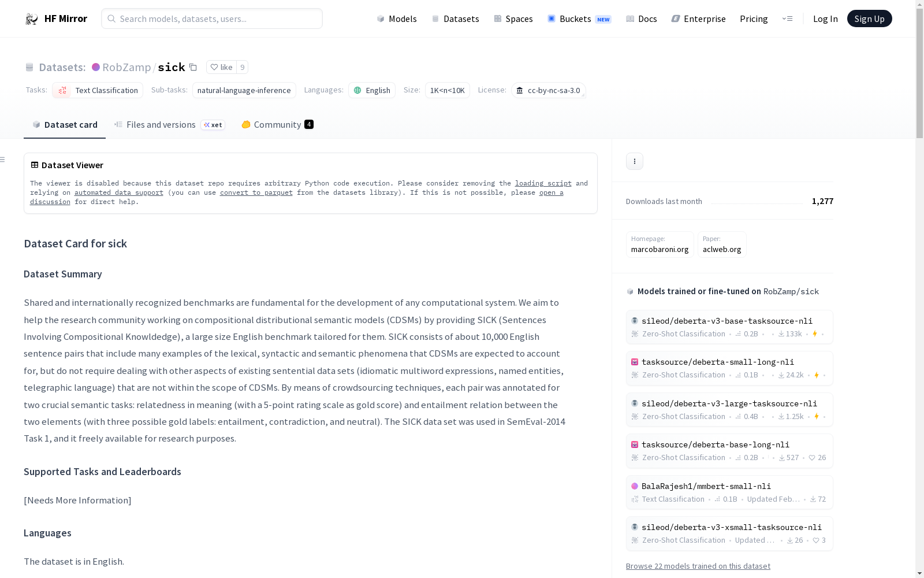This screenshot has height=578, width=924.
Task: Click the Sign Up button
Action: click(869, 18)
